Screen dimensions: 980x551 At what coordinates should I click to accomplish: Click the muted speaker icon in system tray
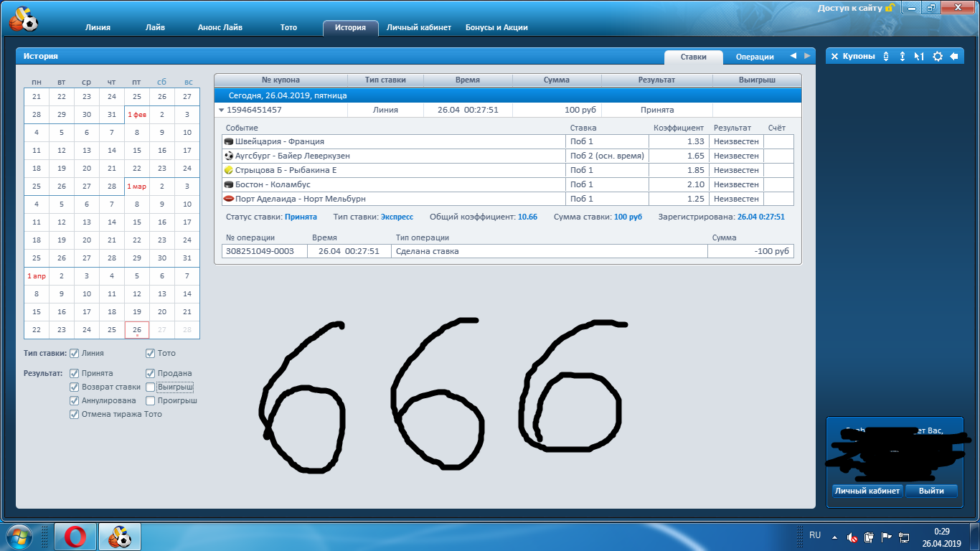pos(852,537)
